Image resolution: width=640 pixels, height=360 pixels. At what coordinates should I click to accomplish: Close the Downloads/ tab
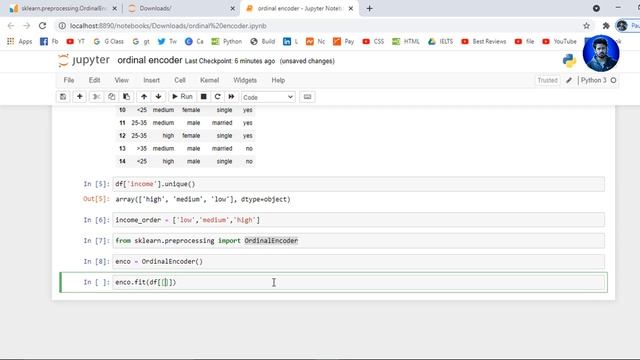[x=233, y=8]
